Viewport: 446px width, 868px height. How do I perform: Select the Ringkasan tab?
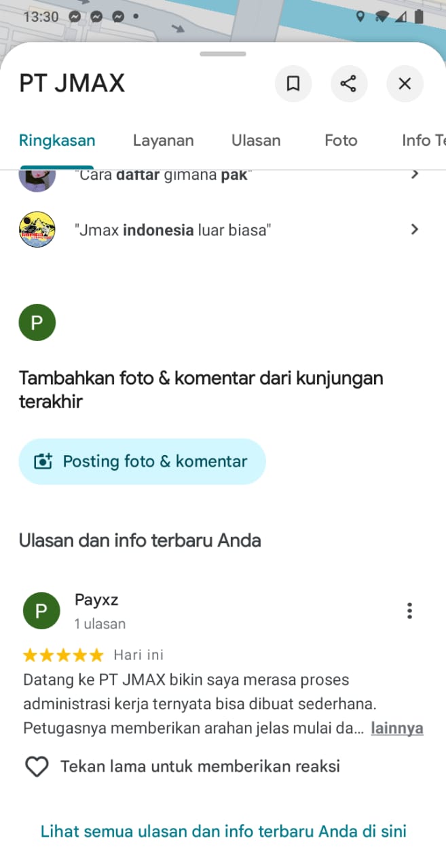(57, 140)
